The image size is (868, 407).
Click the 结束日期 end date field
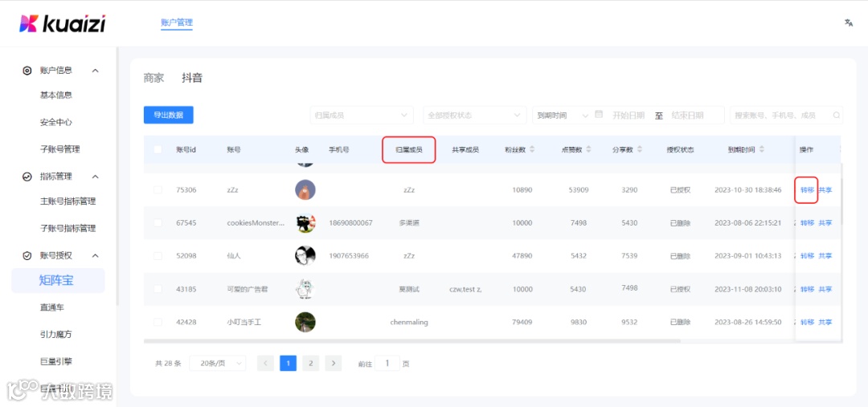[687, 115]
